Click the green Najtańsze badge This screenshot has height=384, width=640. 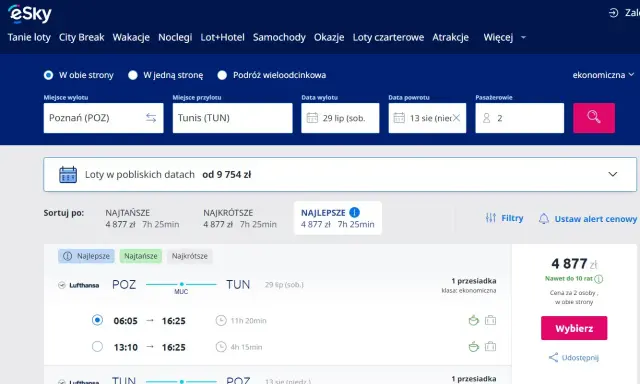[141, 256]
